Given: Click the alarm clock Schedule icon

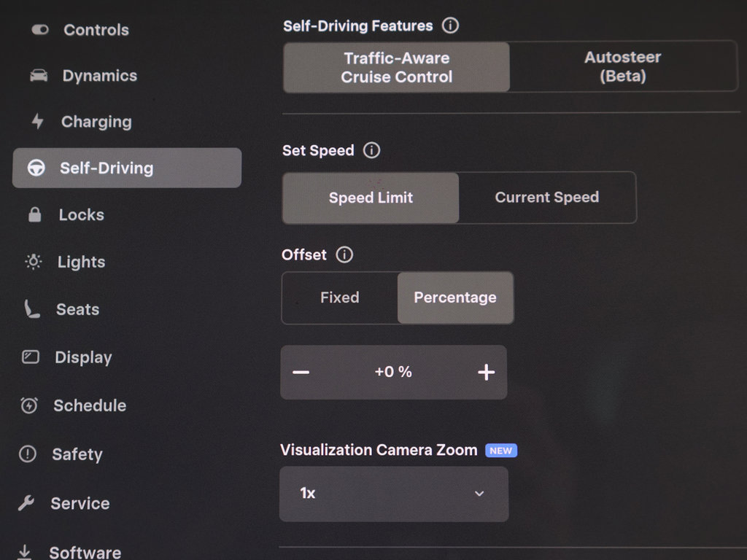Looking at the screenshot, I should [x=29, y=405].
